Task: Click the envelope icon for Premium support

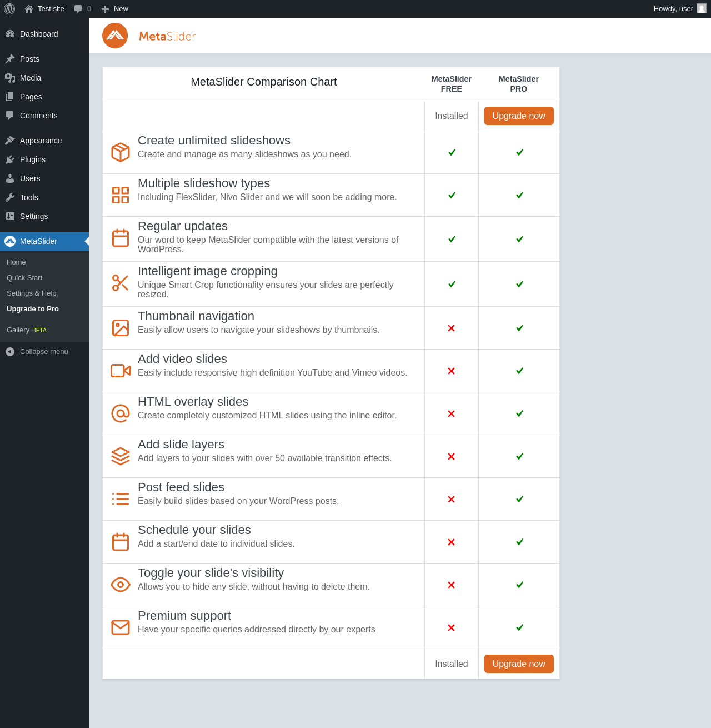Action: click(x=121, y=627)
